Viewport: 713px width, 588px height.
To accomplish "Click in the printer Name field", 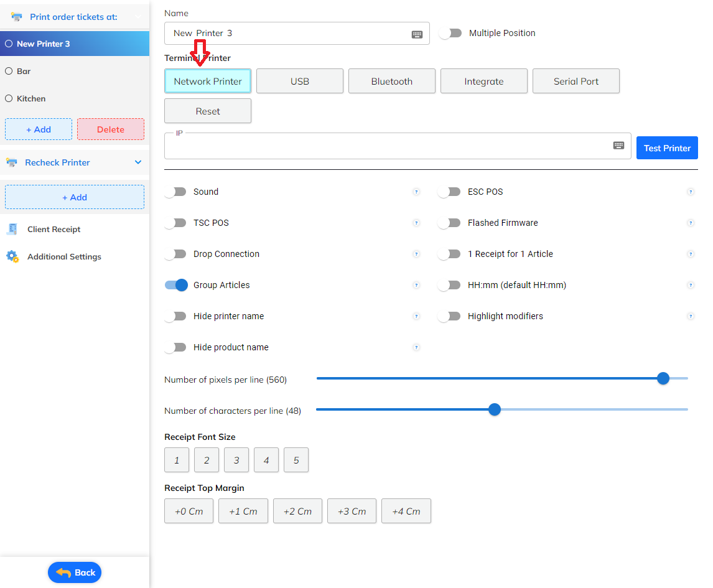I will [x=297, y=33].
